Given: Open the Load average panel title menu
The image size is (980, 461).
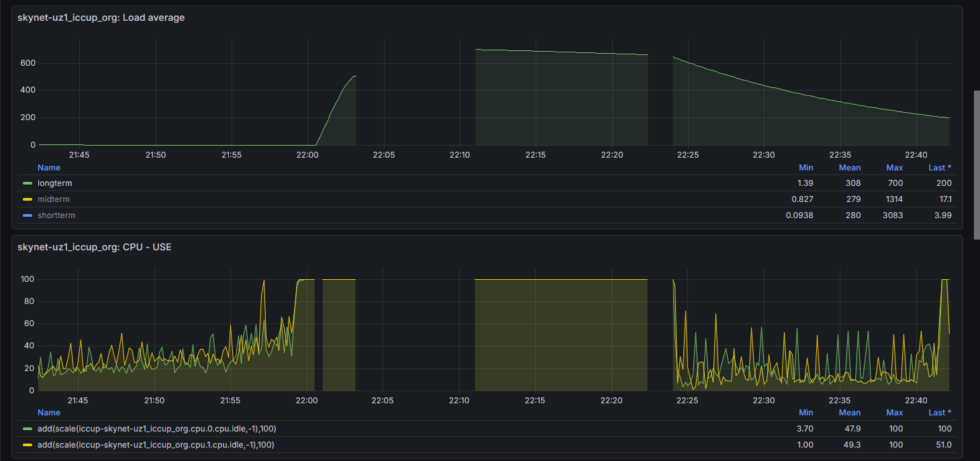Looking at the screenshot, I should tap(101, 18).
